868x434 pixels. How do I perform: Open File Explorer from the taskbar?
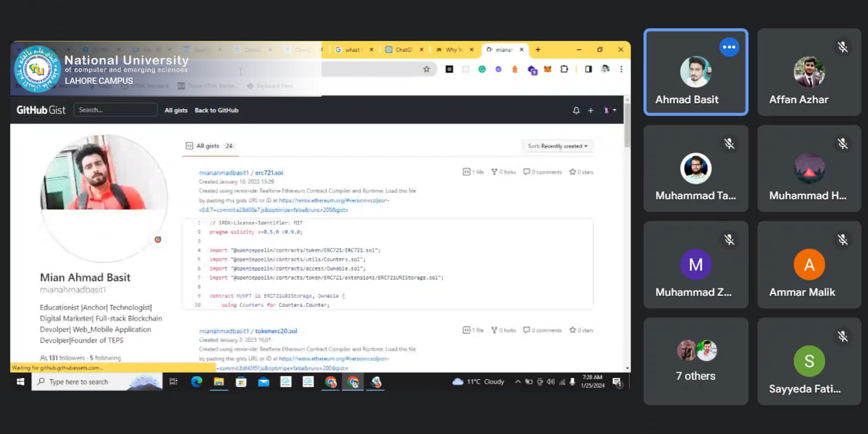coord(219,382)
